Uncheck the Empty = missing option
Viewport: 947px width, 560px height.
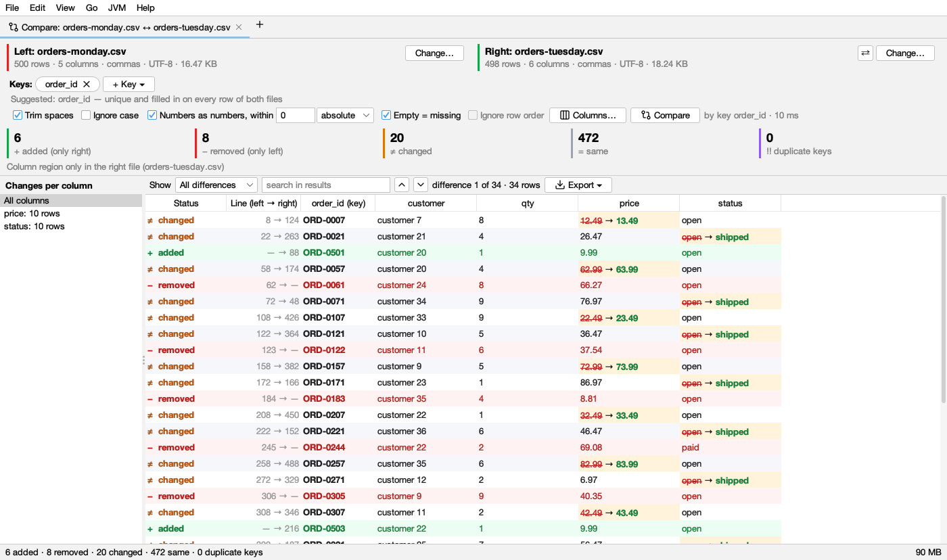click(x=386, y=115)
